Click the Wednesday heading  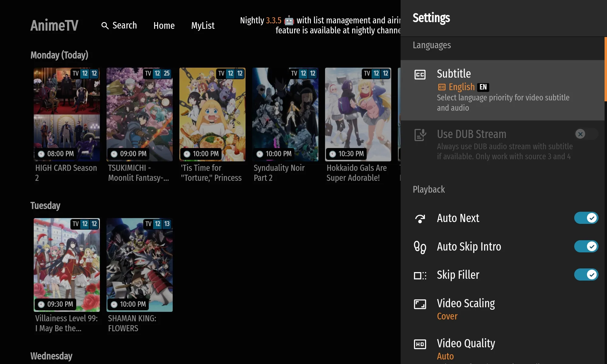(x=51, y=356)
